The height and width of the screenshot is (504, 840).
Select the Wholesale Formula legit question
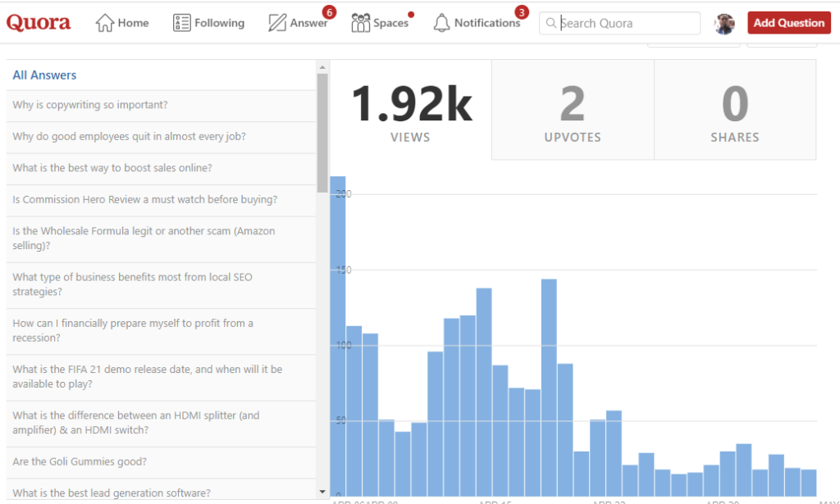tap(161, 238)
